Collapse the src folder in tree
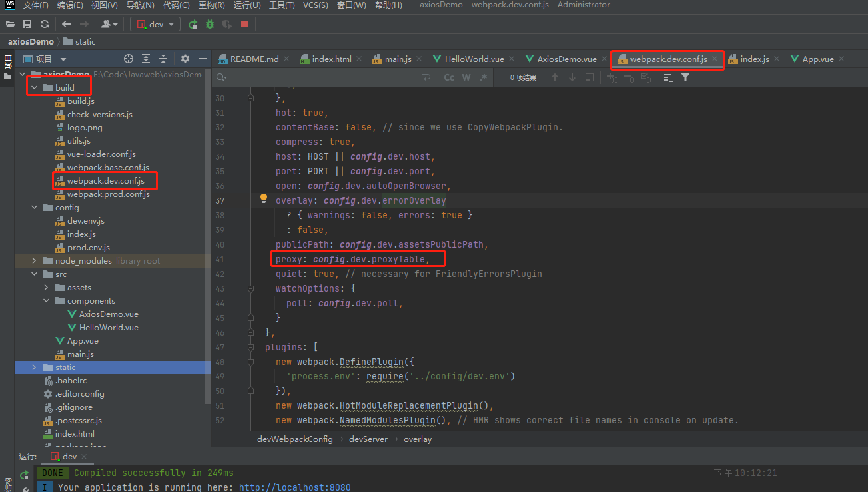 35,274
